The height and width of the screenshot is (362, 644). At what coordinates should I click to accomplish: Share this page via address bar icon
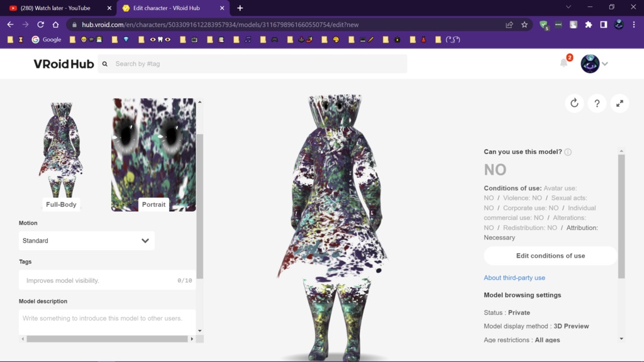pos(509,25)
